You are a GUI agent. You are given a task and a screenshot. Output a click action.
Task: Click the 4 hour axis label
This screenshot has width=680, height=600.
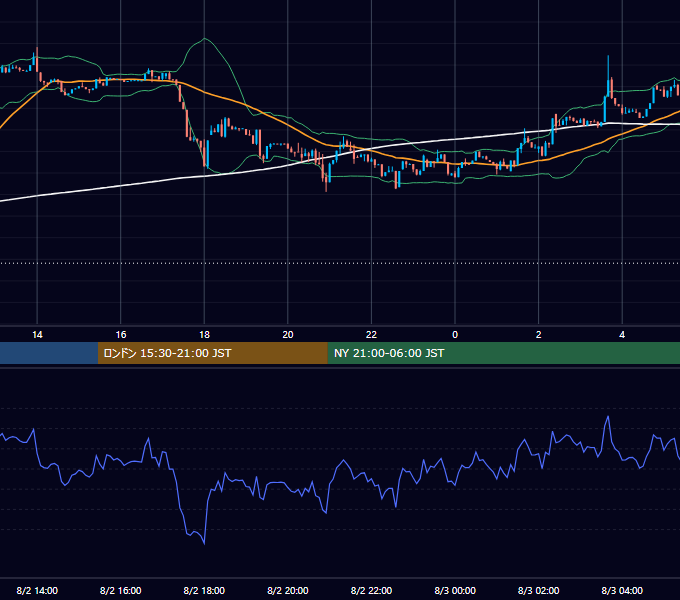622,334
